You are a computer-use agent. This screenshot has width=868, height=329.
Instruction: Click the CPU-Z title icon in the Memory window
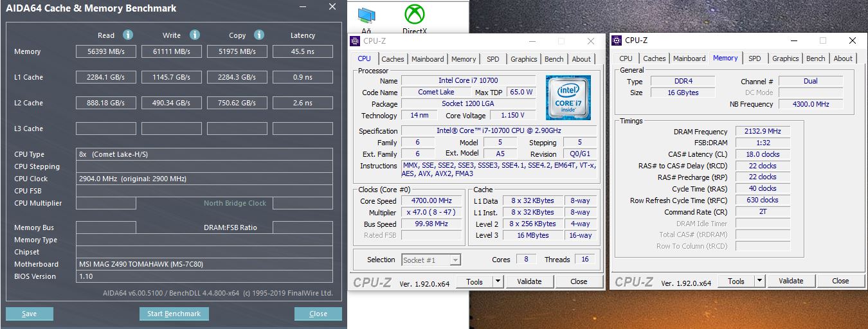tap(617, 40)
